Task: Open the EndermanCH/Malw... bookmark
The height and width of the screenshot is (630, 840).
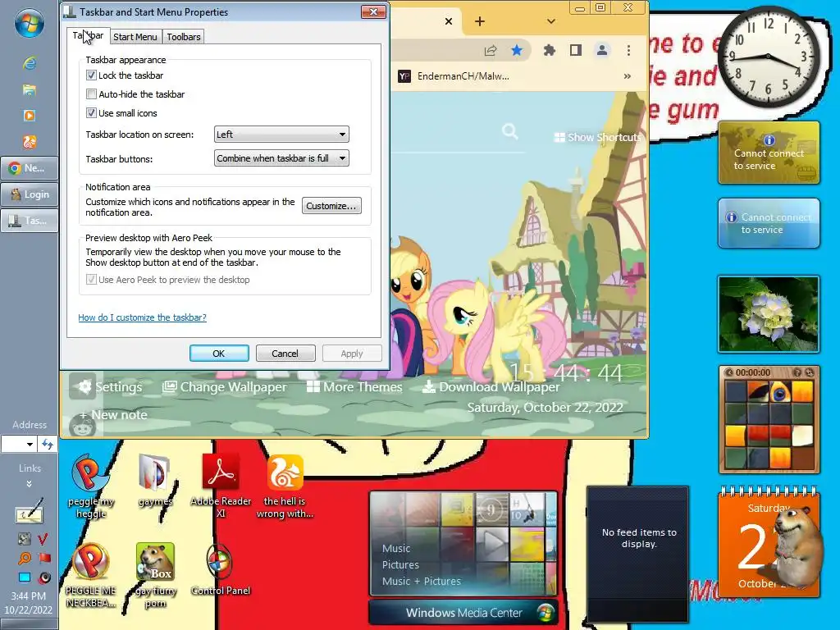Action: tap(453, 76)
